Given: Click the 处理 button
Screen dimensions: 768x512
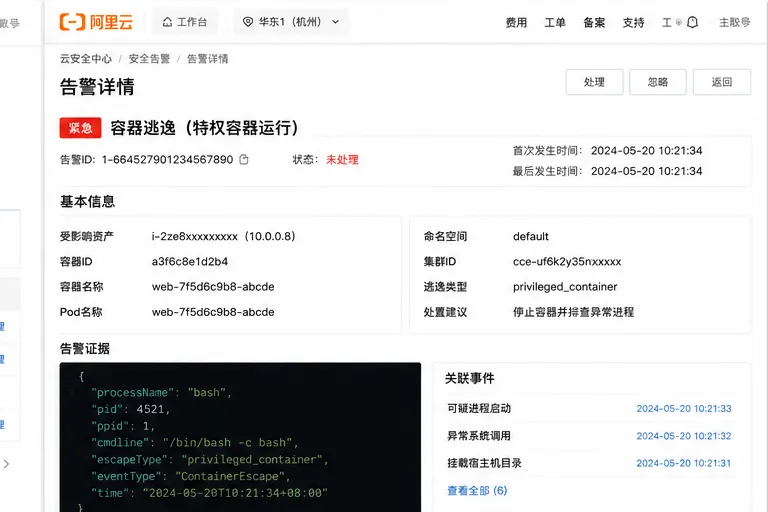Looking at the screenshot, I should click(x=594, y=82).
